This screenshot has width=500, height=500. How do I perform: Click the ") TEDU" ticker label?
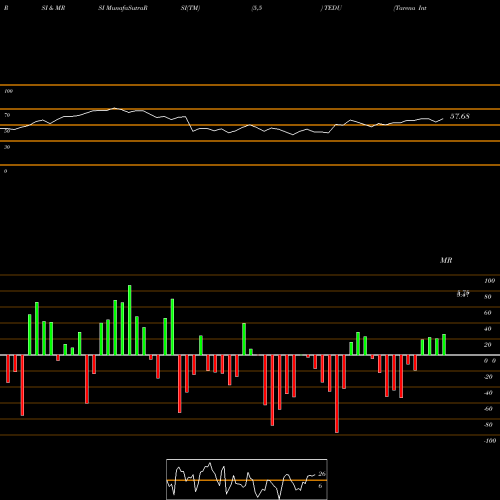(x=331, y=8)
